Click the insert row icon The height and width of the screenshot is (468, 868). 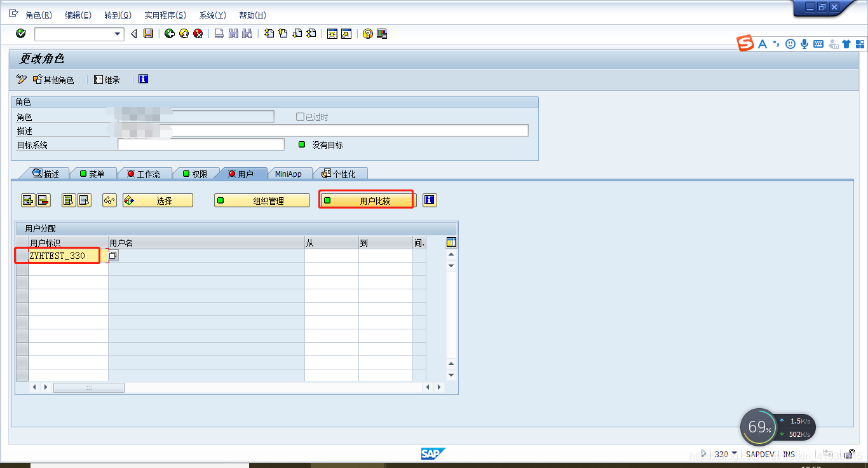pos(28,200)
